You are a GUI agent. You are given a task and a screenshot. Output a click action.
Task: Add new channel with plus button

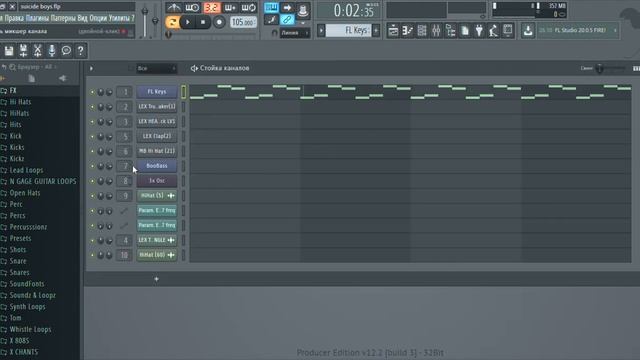click(x=156, y=279)
